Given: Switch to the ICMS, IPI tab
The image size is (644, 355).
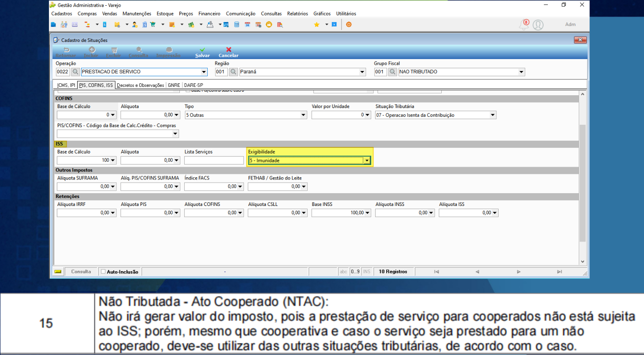Looking at the screenshot, I should click(x=66, y=85).
